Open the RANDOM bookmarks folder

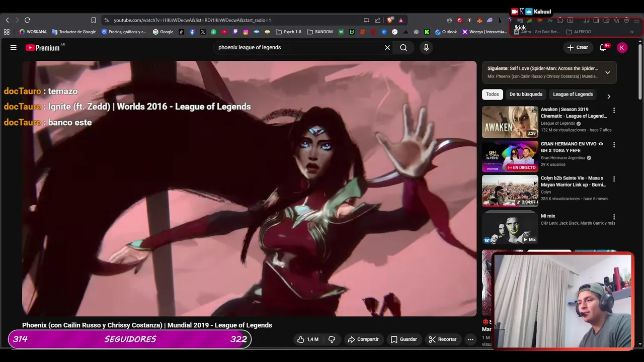click(x=319, y=32)
